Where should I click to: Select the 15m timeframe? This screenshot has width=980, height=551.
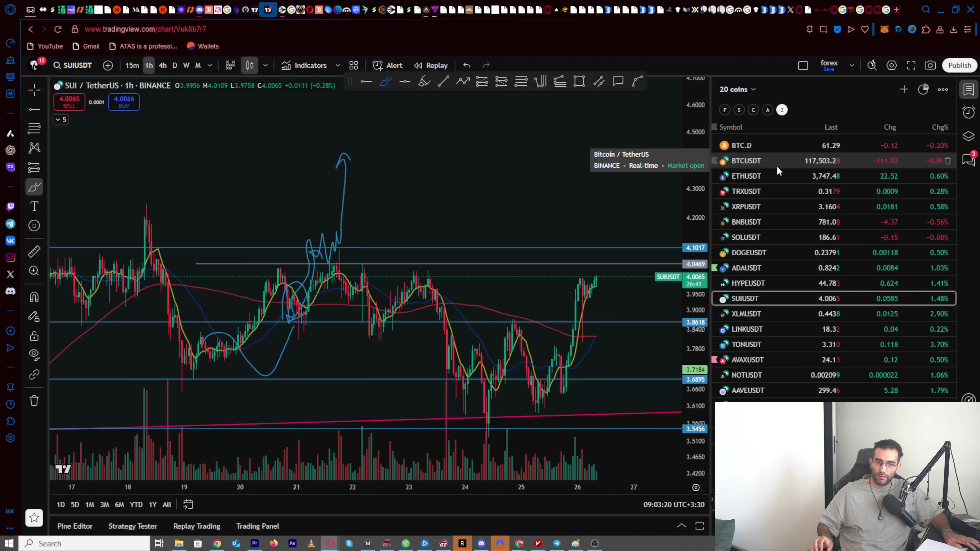[x=132, y=65]
